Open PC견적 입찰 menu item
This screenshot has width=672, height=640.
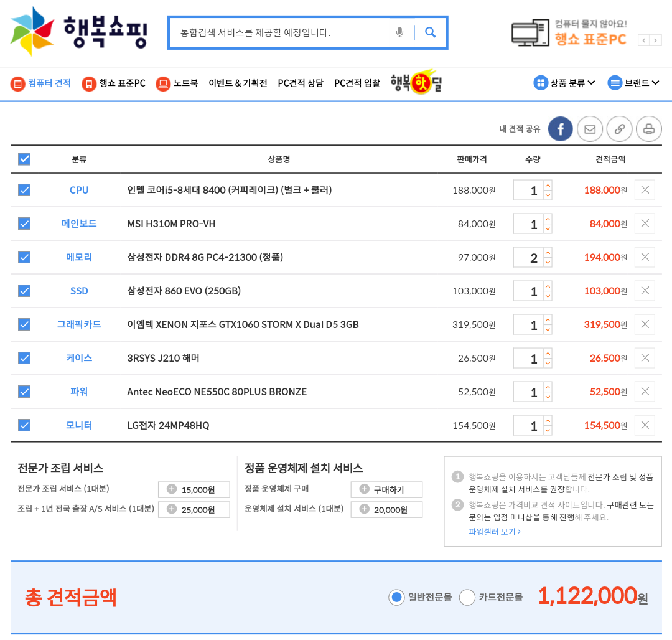(x=357, y=83)
